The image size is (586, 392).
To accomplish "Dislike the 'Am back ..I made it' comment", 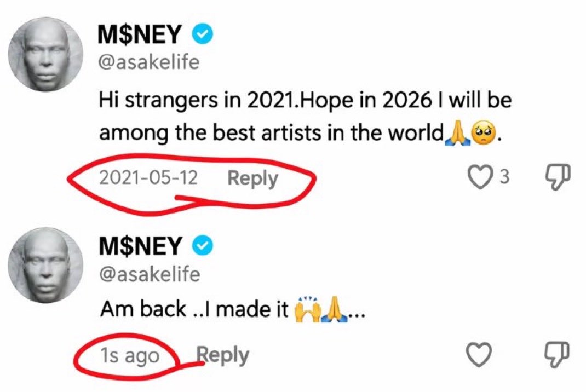I will (558, 354).
